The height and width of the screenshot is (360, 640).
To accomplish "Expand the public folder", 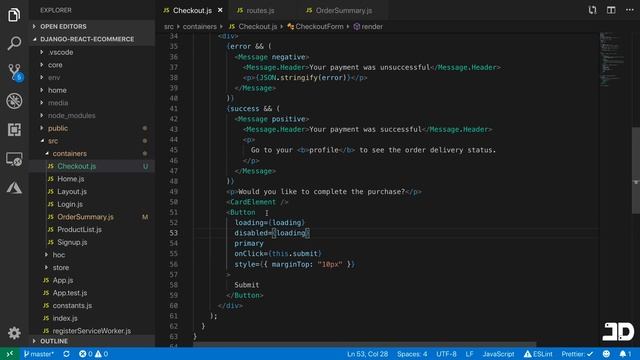I will (58, 128).
